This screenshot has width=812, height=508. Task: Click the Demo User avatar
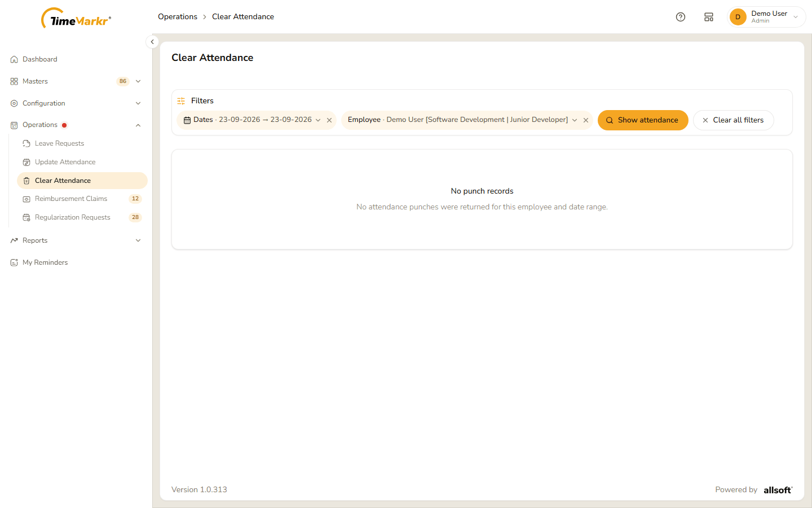click(738, 17)
